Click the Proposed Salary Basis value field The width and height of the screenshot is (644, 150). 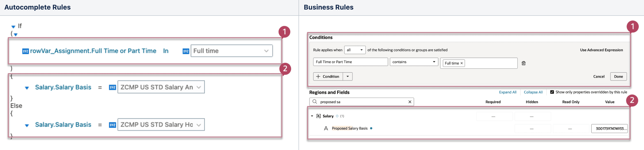coord(609,129)
